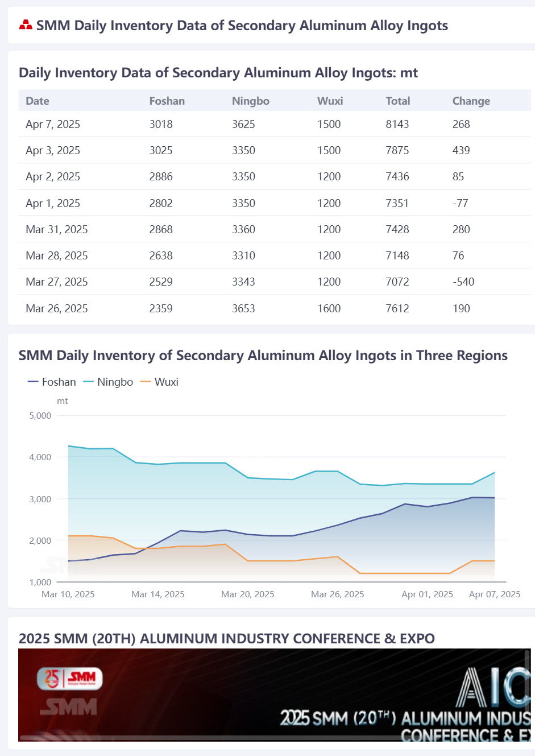
Task: Click the Change column header
Action: pyautogui.click(x=471, y=101)
